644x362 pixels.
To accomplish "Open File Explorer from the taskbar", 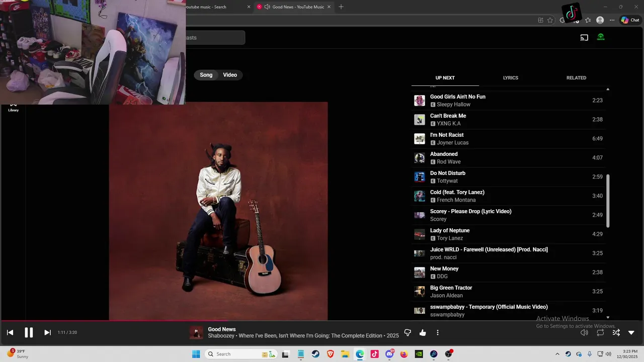I will pyautogui.click(x=345, y=354).
